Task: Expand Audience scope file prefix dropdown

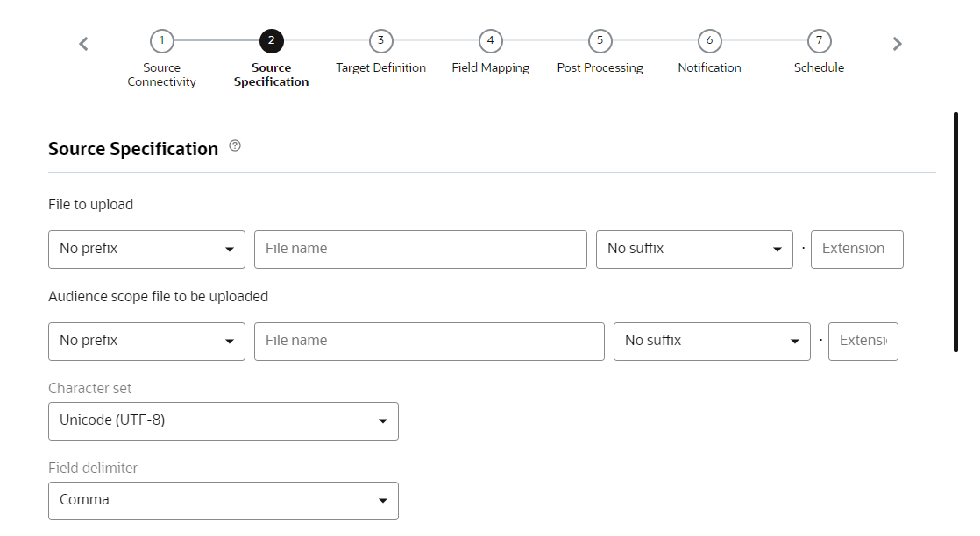Action: point(146,342)
